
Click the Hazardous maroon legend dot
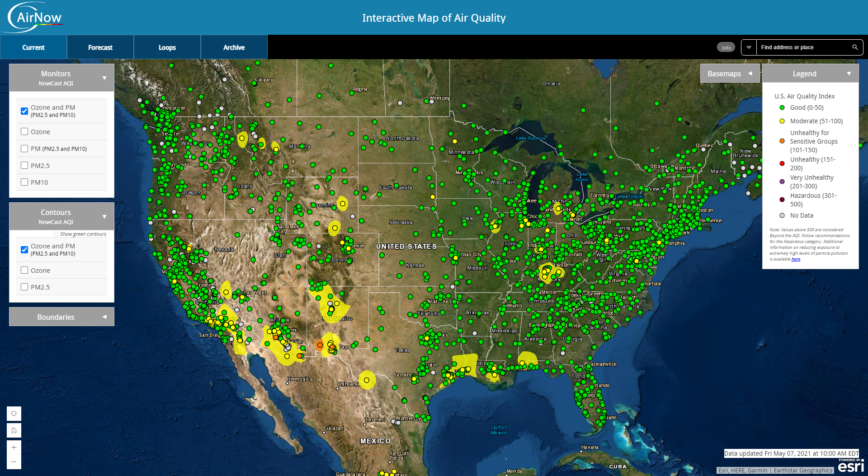click(x=782, y=200)
